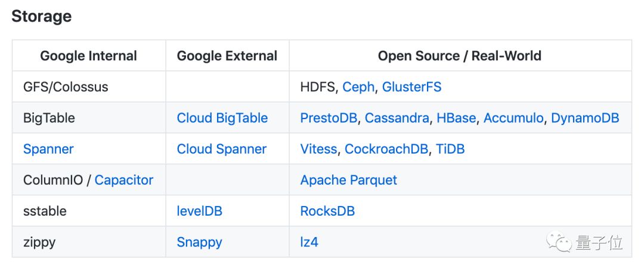
Task: Click the WeChat logo icon in watermark
Action: (560, 242)
